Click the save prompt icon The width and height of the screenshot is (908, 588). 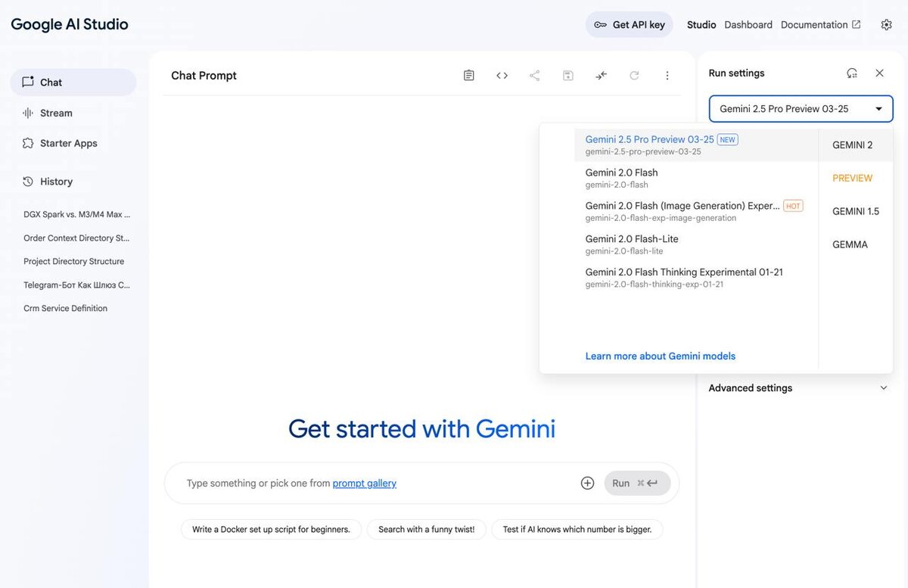point(568,76)
